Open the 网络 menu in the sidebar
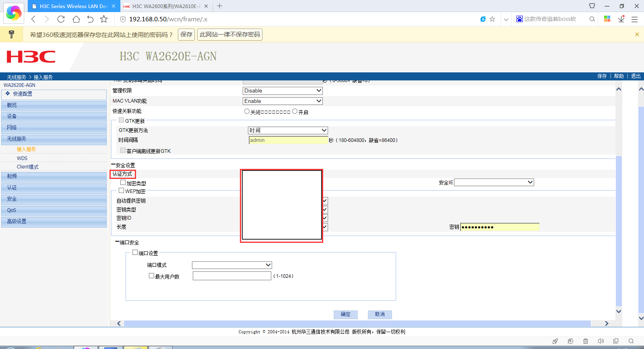Screen dimensions: 644x349 (x=54, y=128)
